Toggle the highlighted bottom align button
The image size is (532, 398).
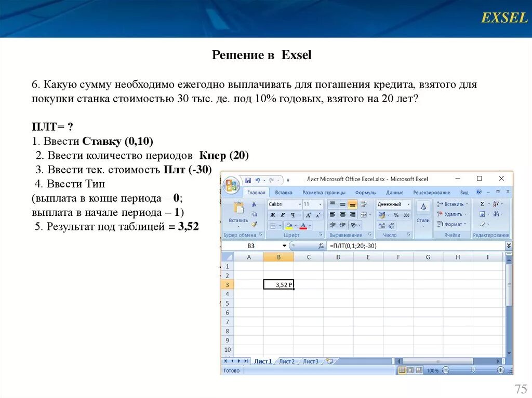[353, 204]
